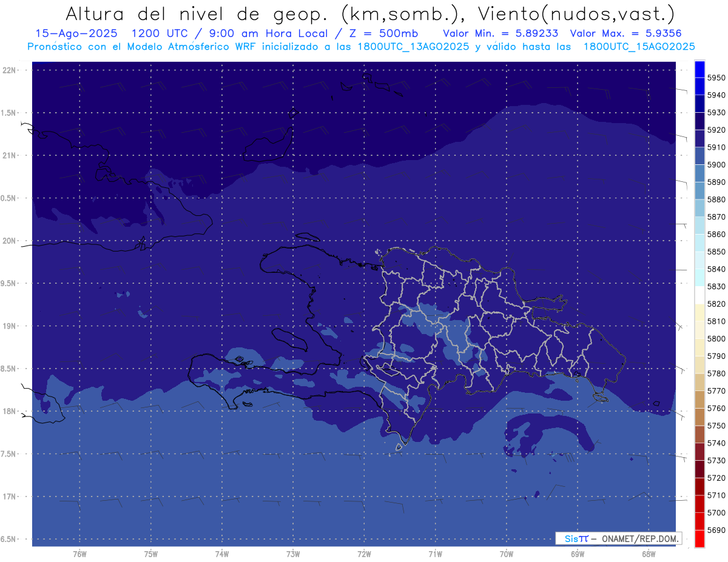728x562 pixels.
Task: Click the colorbar value label 5870
Action: [716, 216]
